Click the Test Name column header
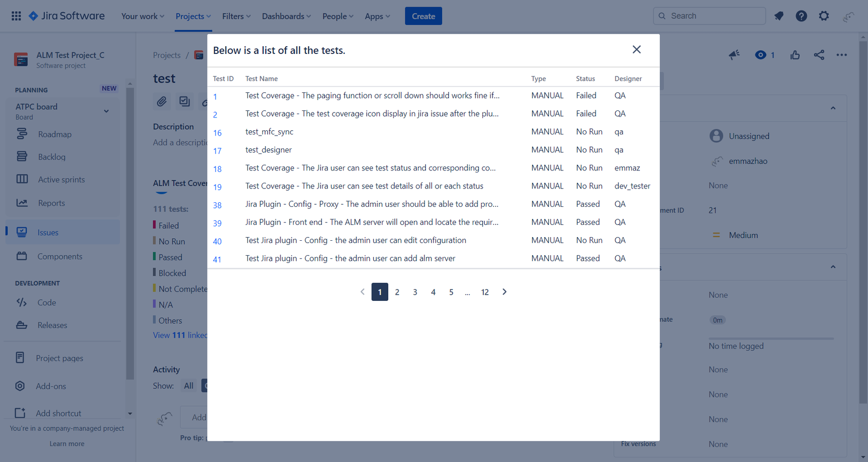This screenshot has width=868, height=462. pyautogui.click(x=261, y=79)
